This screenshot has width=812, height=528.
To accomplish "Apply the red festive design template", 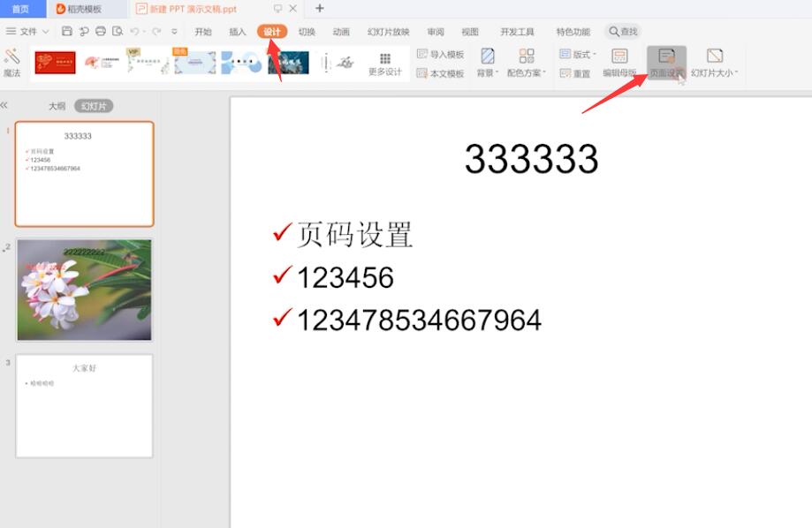I will tap(56, 63).
